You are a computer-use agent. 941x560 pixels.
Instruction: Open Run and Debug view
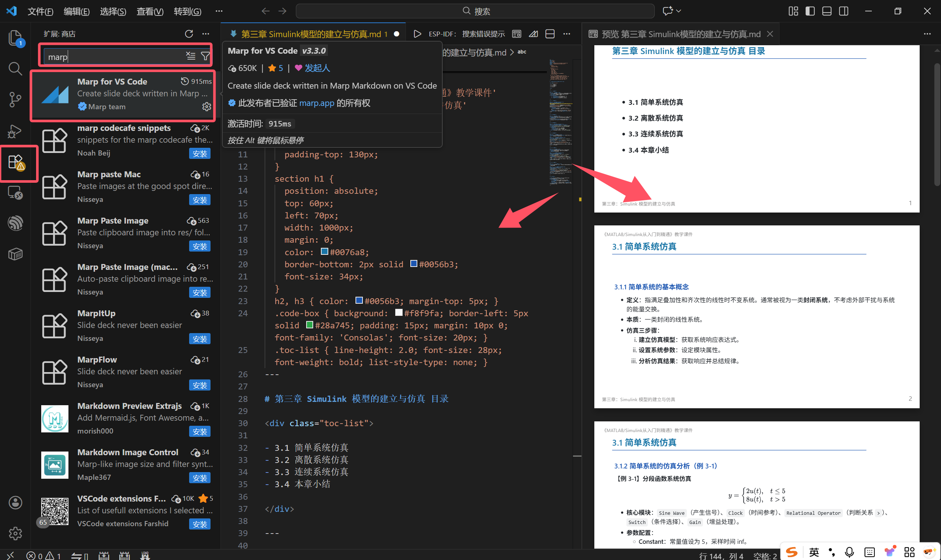15,131
